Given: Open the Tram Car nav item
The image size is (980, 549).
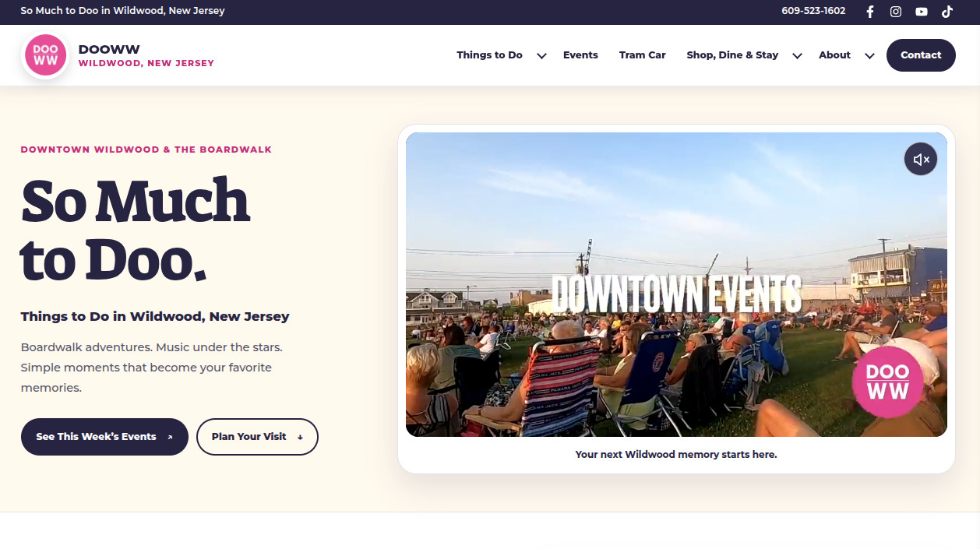Looking at the screenshot, I should (643, 55).
